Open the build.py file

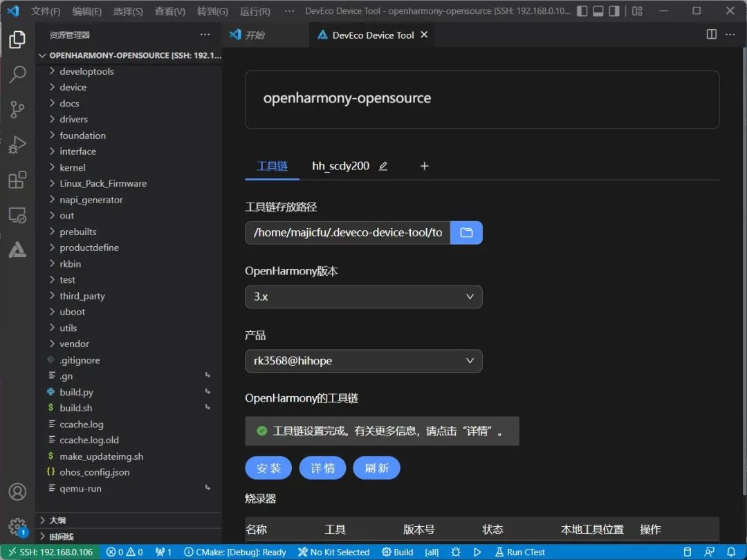[76, 393]
